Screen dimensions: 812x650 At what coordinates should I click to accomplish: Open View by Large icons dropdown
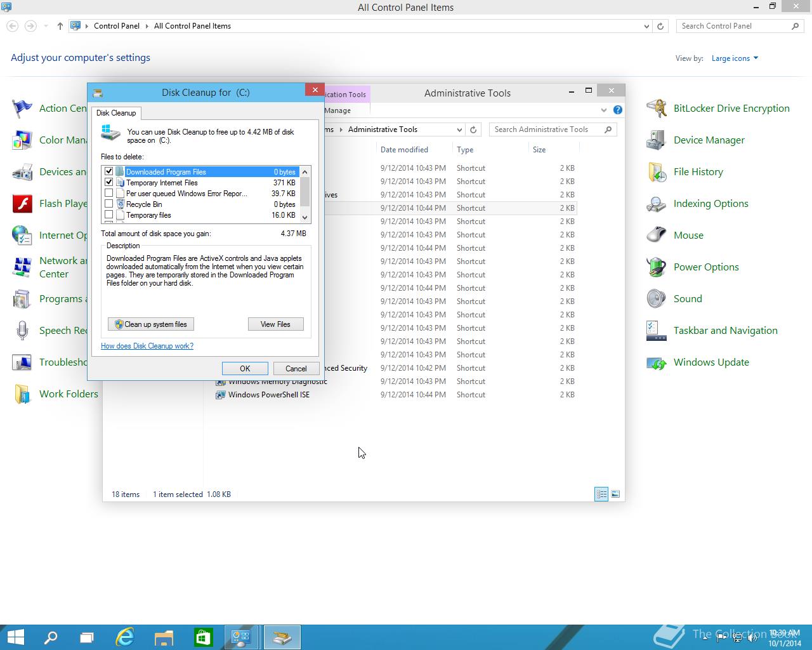[x=735, y=58]
